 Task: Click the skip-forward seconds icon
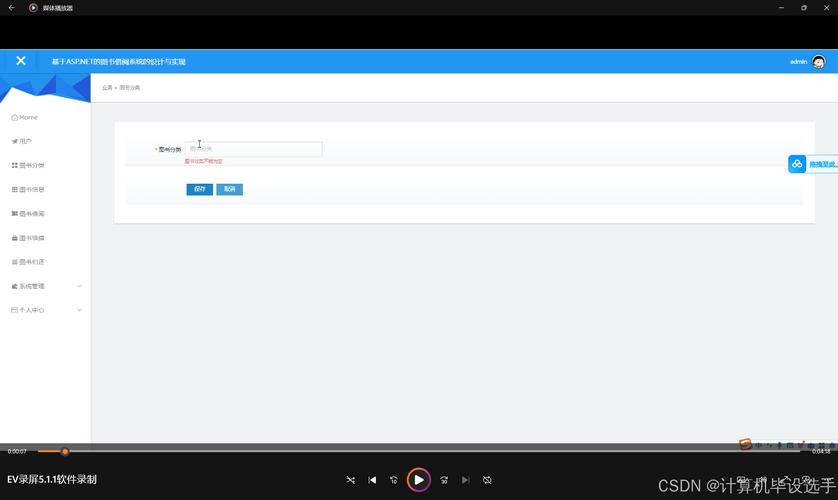click(444, 480)
